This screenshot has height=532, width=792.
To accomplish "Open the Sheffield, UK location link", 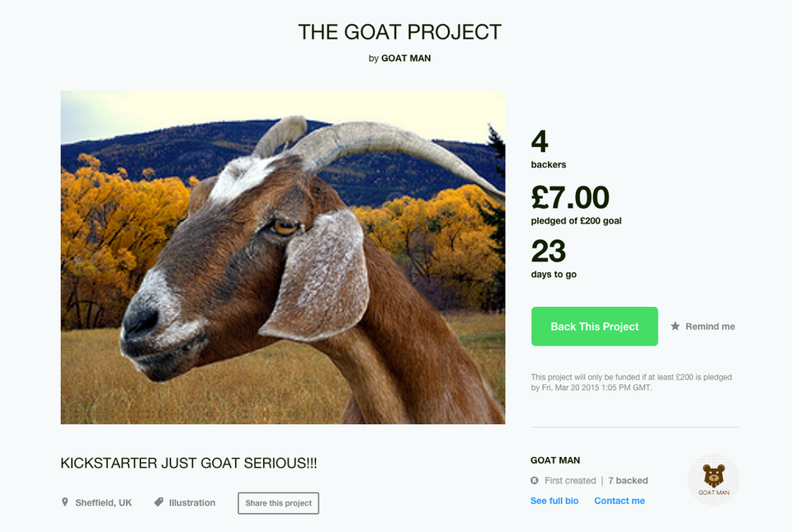I will tap(104, 503).
